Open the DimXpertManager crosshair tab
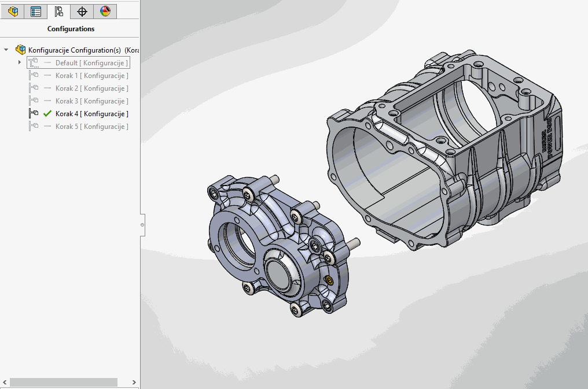 coord(82,12)
